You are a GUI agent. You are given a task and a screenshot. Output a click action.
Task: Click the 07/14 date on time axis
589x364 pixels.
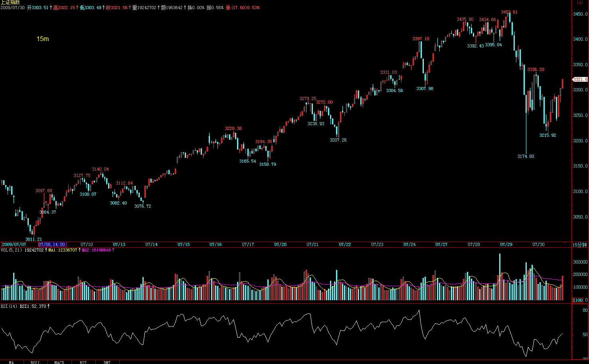[x=151, y=245]
